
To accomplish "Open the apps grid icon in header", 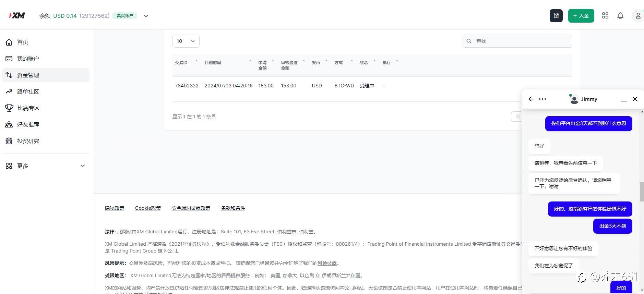I will click(x=605, y=16).
